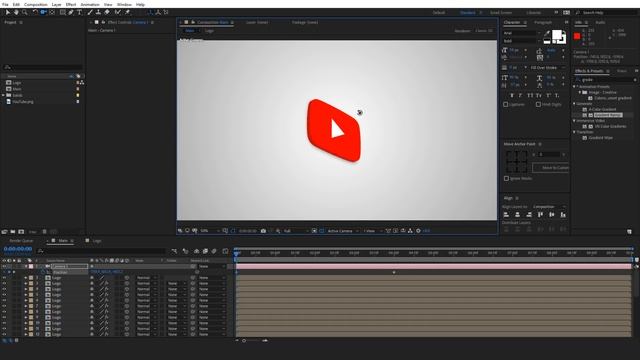Viewport: 640px width, 360px height.
Task: Select the Hand tool
Action: click(16, 13)
